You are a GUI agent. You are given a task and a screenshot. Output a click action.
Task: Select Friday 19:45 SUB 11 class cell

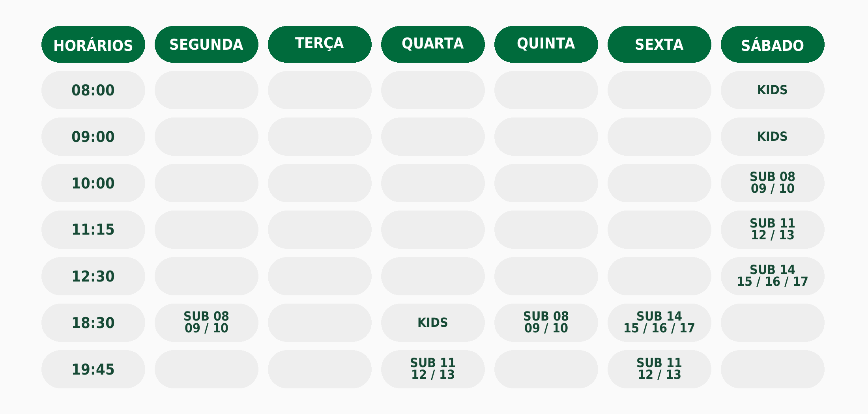659,369
